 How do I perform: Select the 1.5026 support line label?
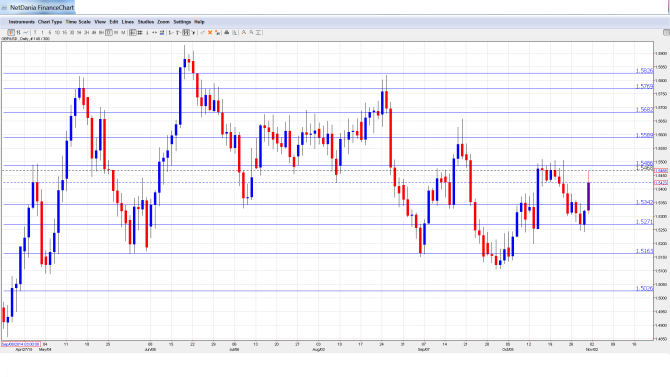644,289
